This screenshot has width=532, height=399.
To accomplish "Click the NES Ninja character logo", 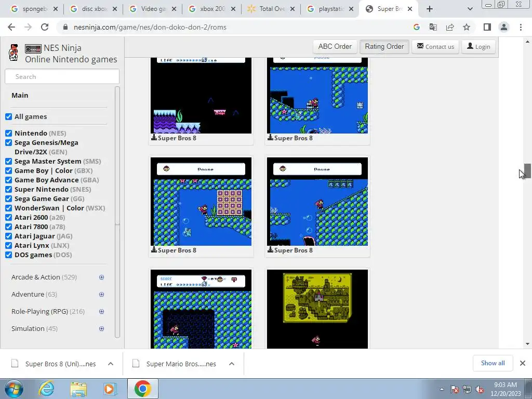I will pyautogui.click(x=14, y=52).
